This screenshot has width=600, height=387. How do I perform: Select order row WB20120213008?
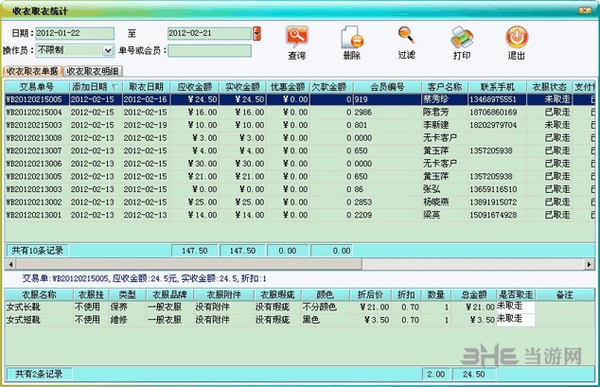[300, 138]
